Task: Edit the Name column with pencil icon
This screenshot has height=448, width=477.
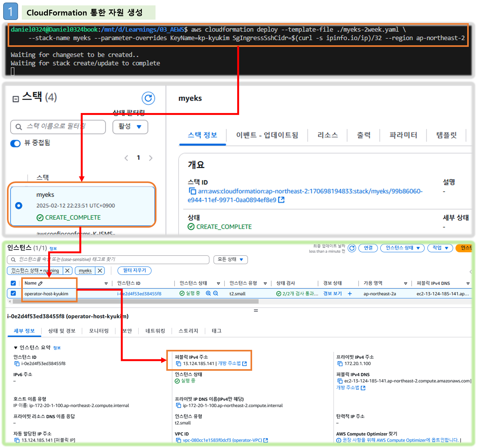Action: click(41, 283)
